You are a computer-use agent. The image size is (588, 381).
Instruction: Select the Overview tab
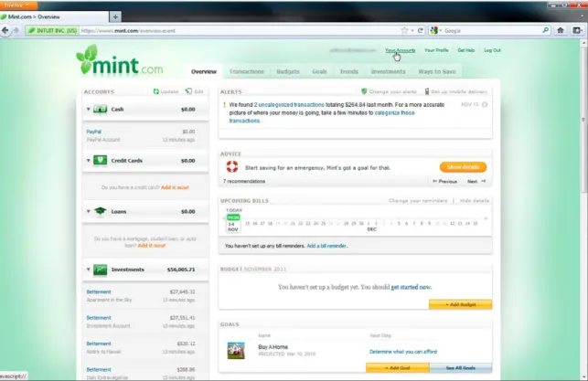[x=204, y=71]
